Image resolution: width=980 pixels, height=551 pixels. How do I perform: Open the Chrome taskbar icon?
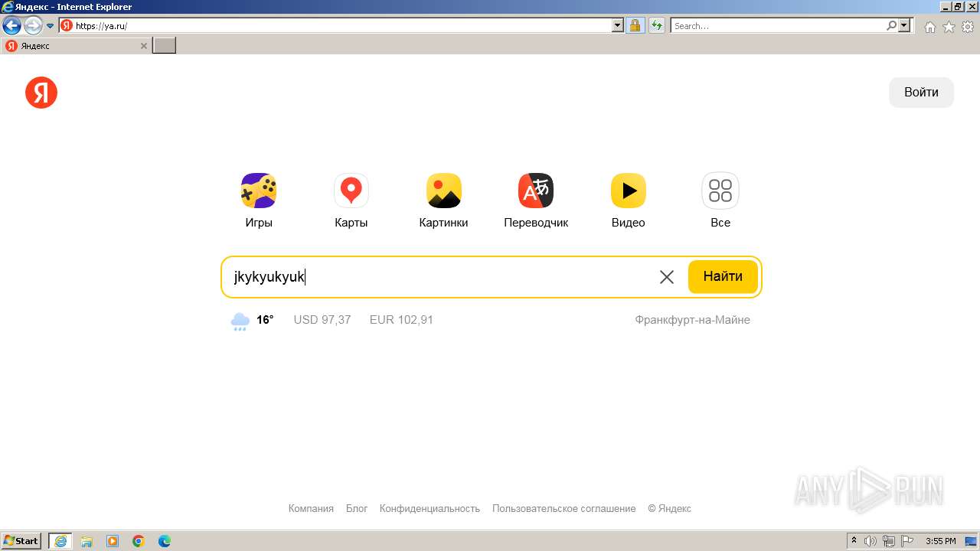point(139,541)
